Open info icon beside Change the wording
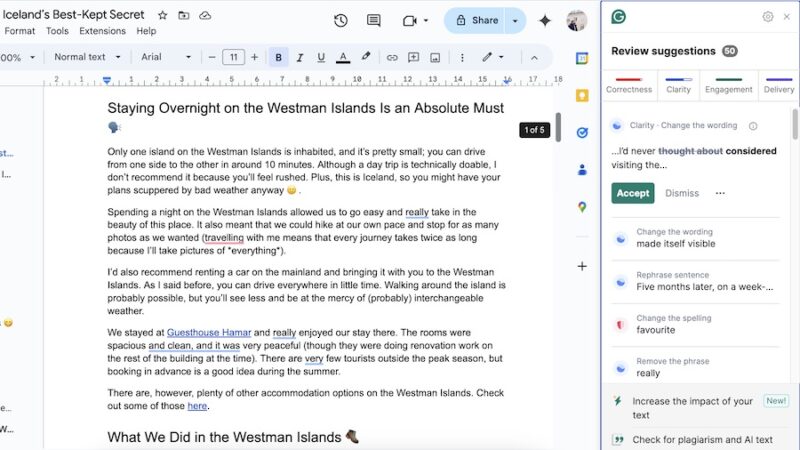 [x=753, y=126]
